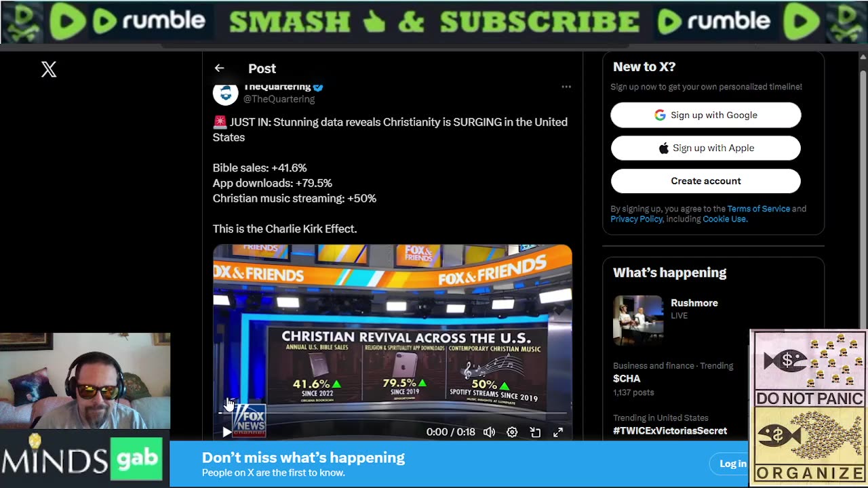868x488 pixels.
Task: Mute the video volume
Action: tap(489, 432)
